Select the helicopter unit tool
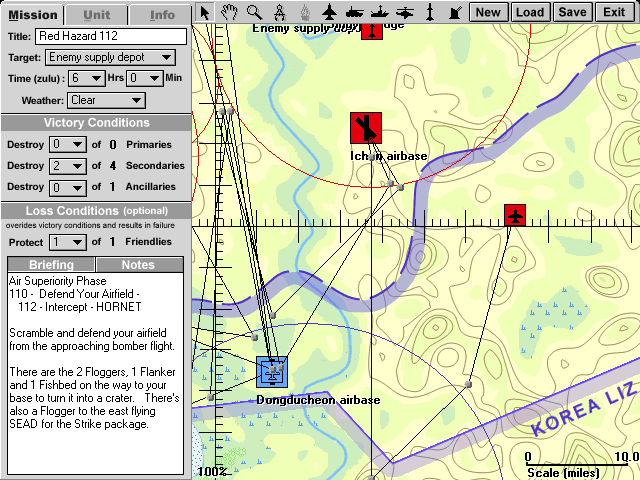Screen dimensions: 640x480 coord(404,12)
